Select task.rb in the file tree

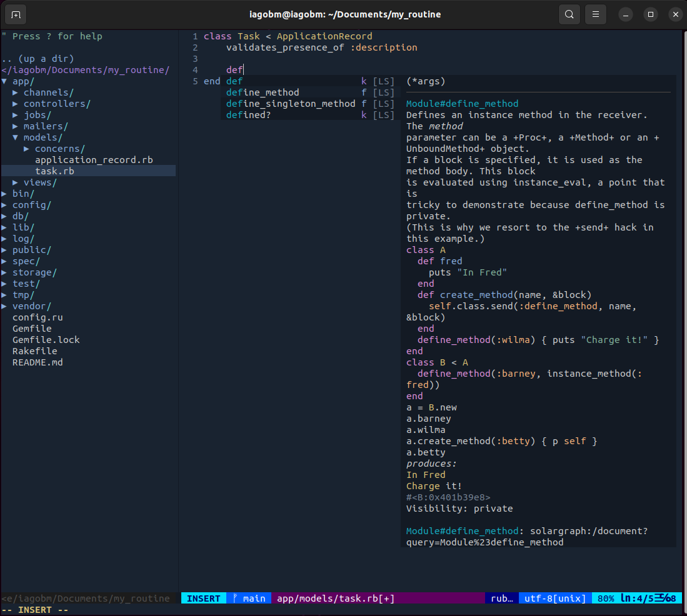click(54, 171)
